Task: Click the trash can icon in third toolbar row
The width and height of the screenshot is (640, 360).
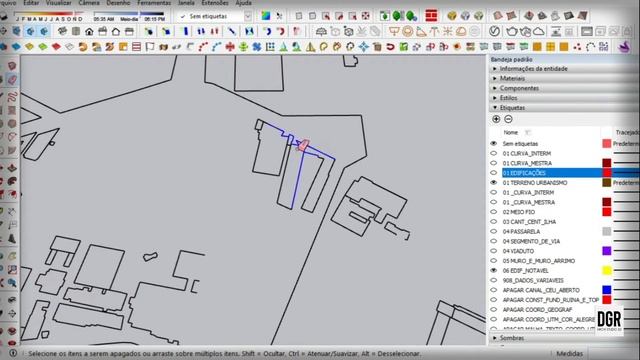Action: tap(377, 47)
